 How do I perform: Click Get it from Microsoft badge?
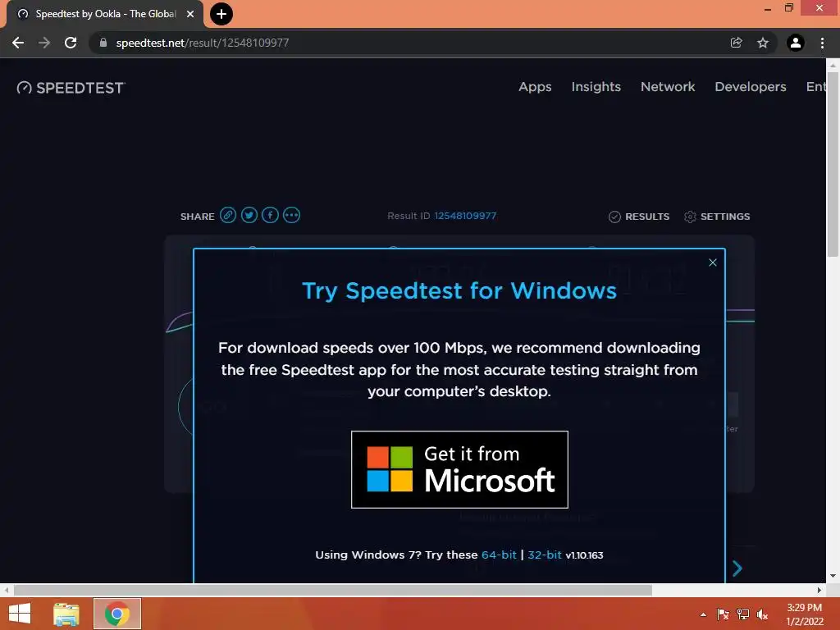tap(459, 469)
